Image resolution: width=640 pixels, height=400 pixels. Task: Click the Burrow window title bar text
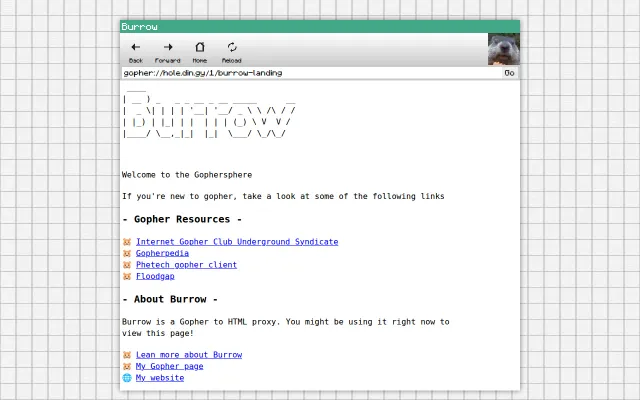point(139,27)
